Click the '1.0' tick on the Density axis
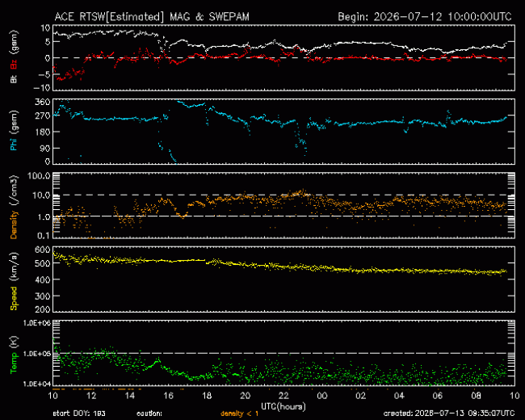 pos(44,217)
